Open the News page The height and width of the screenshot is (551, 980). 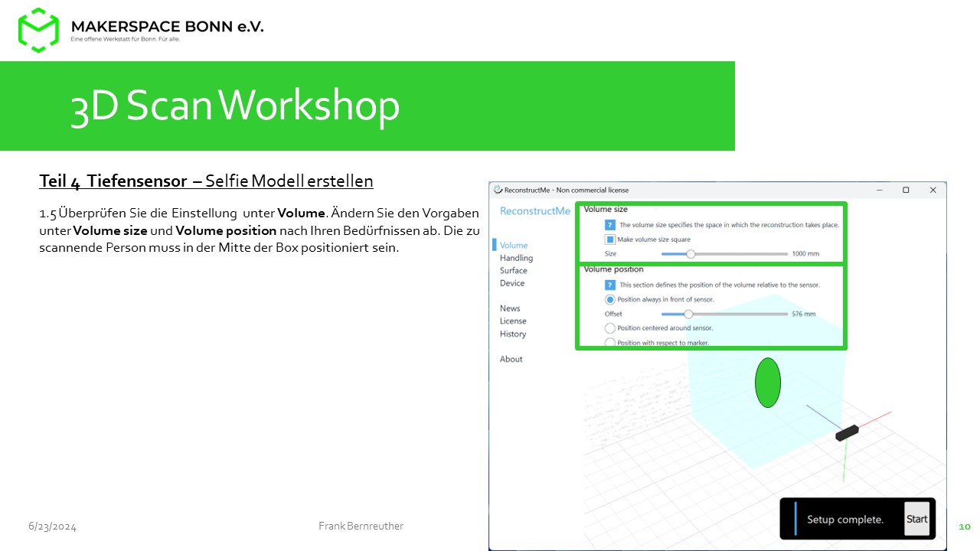pyautogui.click(x=510, y=308)
